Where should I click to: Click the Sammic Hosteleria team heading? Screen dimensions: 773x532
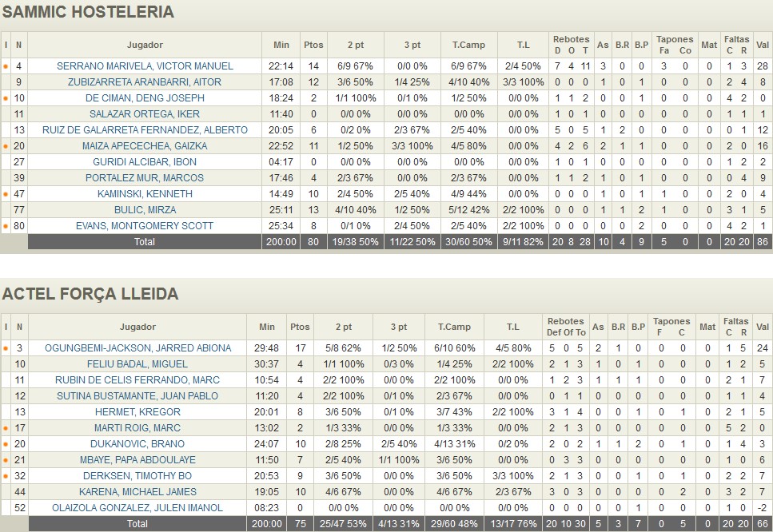click(x=88, y=12)
